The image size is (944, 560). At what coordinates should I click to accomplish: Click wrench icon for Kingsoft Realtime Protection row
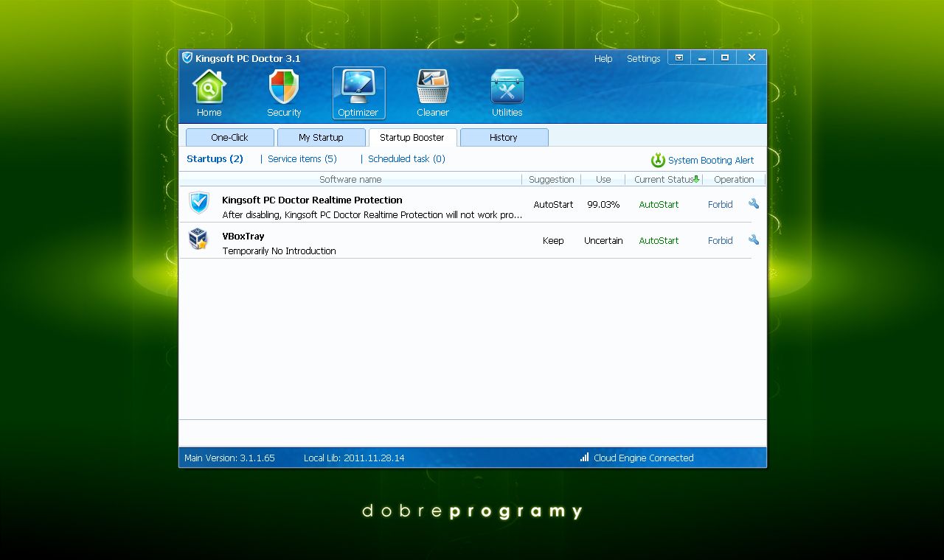(754, 203)
